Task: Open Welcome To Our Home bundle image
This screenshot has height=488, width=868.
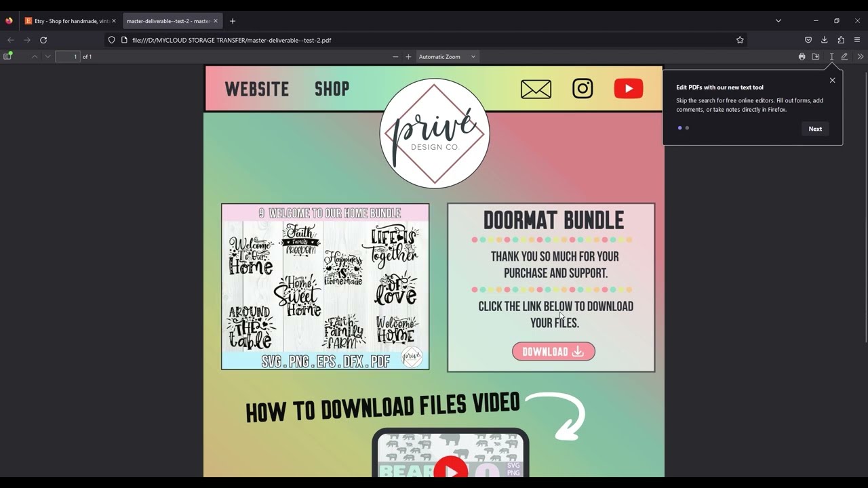Action: coord(325,287)
